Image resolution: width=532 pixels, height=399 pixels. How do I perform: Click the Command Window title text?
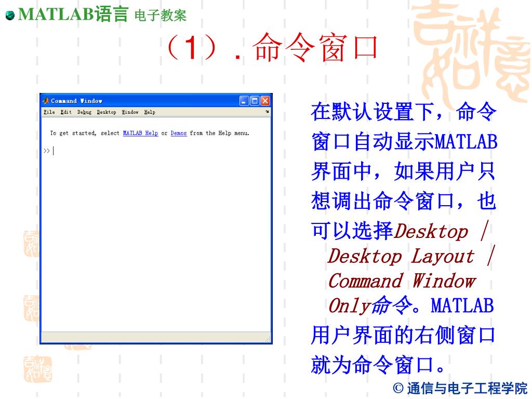(x=77, y=101)
